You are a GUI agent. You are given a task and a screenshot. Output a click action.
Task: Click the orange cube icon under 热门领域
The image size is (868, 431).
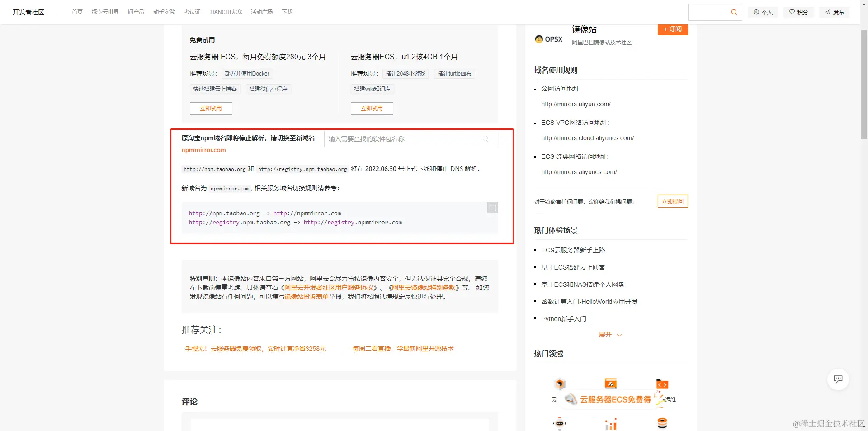click(560, 384)
